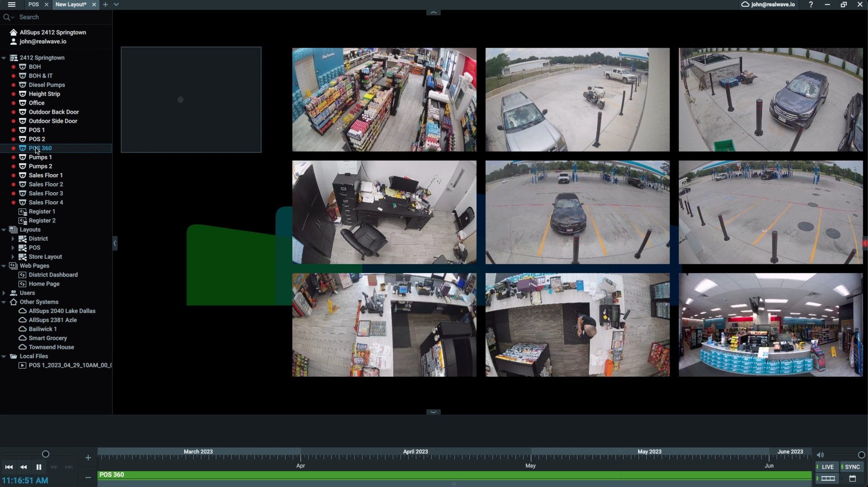Click the volume speaker icon
Viewport: 868px width, 487px height.
click(x=820, y=455)
